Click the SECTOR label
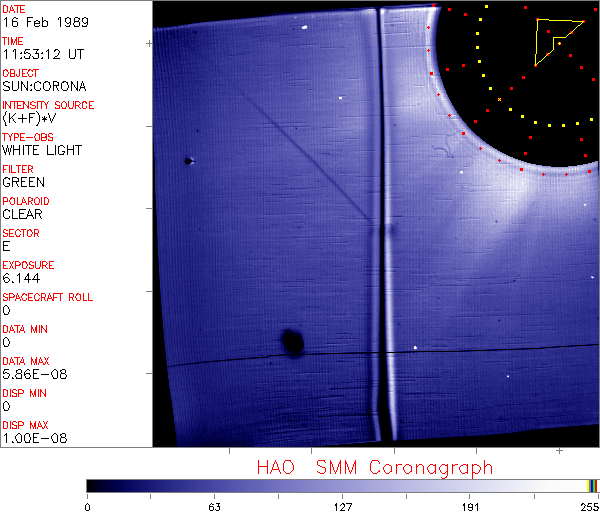 coord(21,233)
